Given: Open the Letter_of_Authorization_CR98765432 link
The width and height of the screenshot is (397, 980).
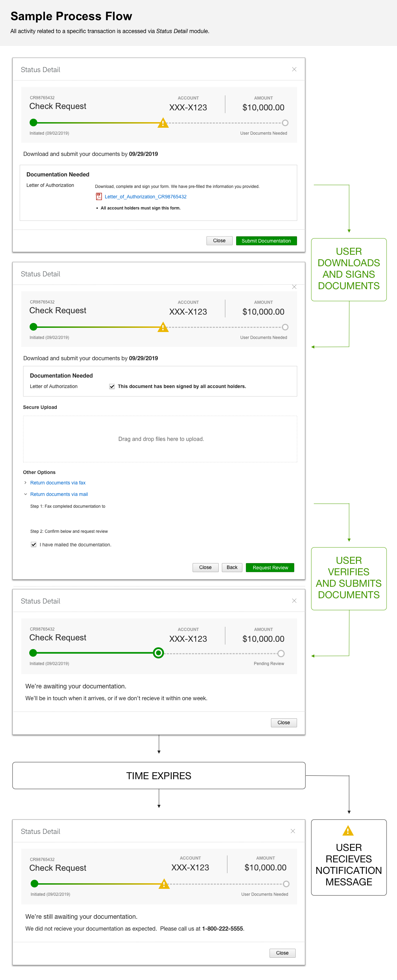Looking at the screenshot, I should pyautogui.click(x=146, y=197).
